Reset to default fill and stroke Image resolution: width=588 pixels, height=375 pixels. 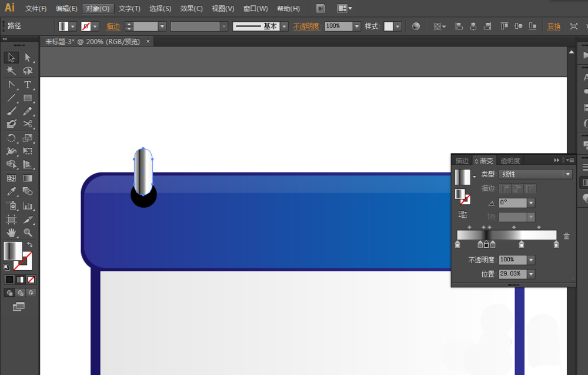click(x=6, y=267)
